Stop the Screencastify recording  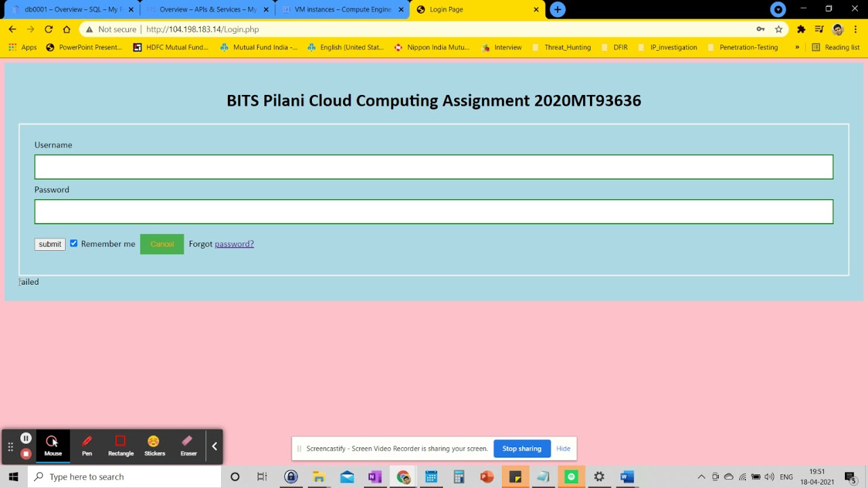[26, 453]
